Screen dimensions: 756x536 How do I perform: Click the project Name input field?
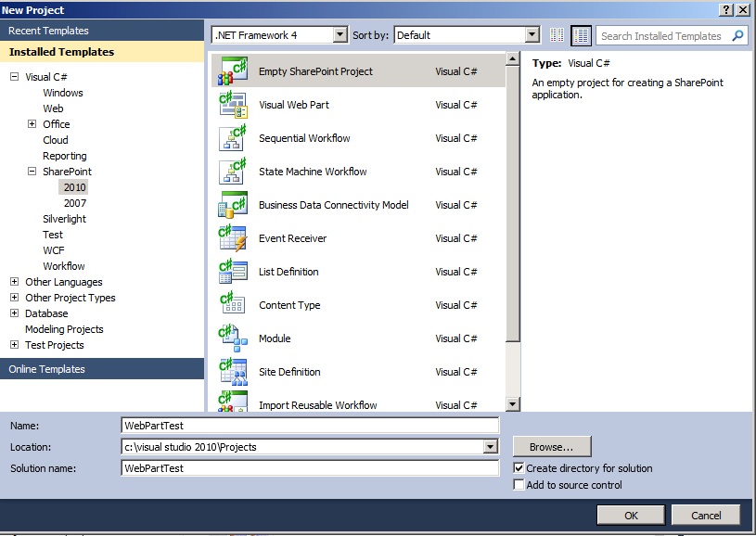[x=310, y=426]
